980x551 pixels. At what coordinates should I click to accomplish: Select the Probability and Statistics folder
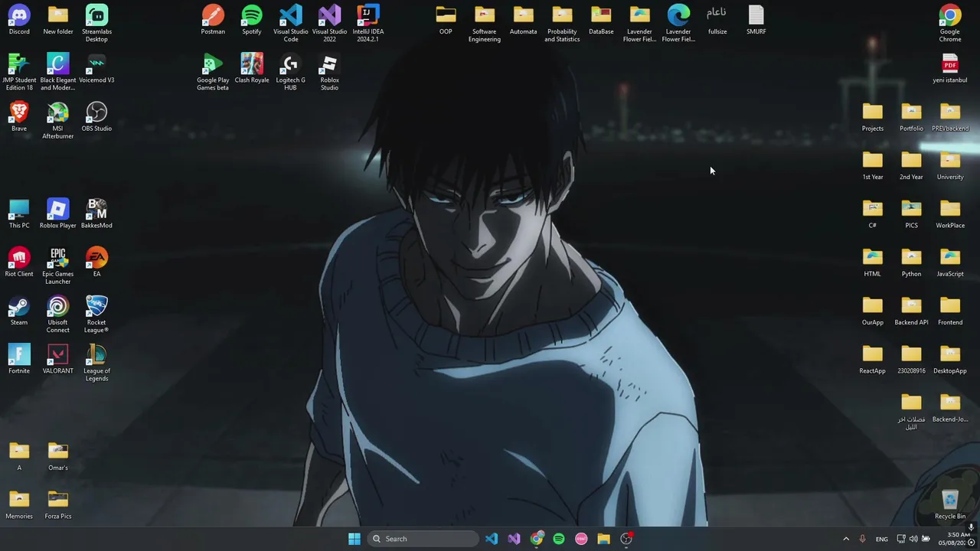(x=562, y=23)
